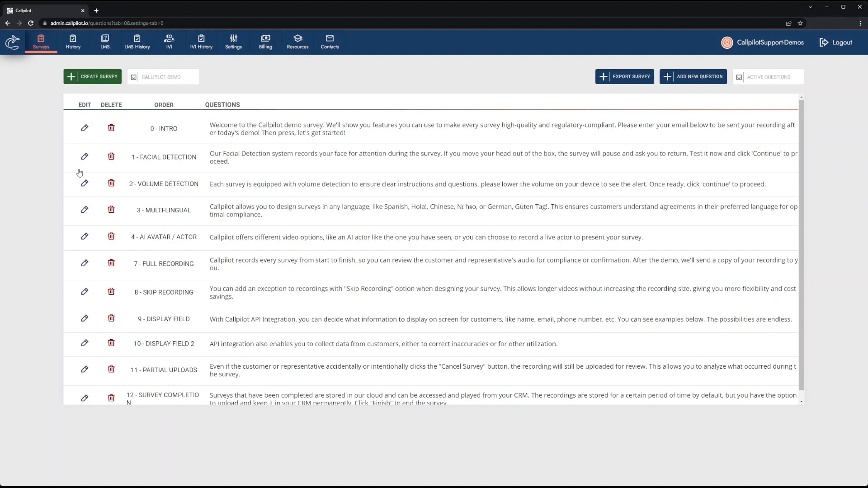Open the Active Questions filter dropdown
Viewport: 868px width, 488px height.
[768, 77]
